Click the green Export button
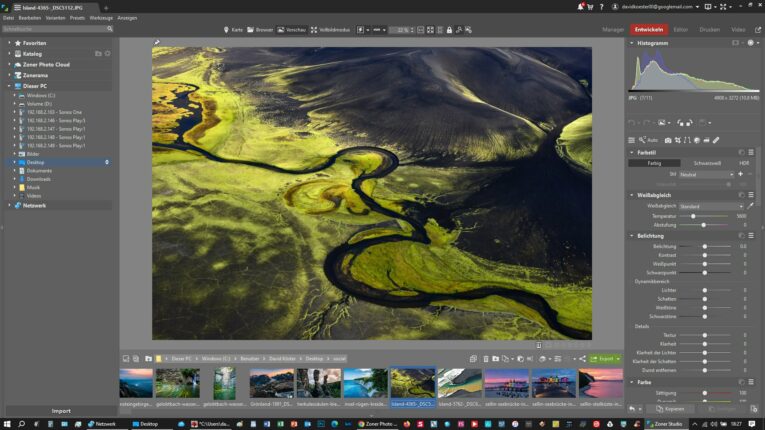The width and height of the screenshot is (765, 430). [x=605, y=358]
